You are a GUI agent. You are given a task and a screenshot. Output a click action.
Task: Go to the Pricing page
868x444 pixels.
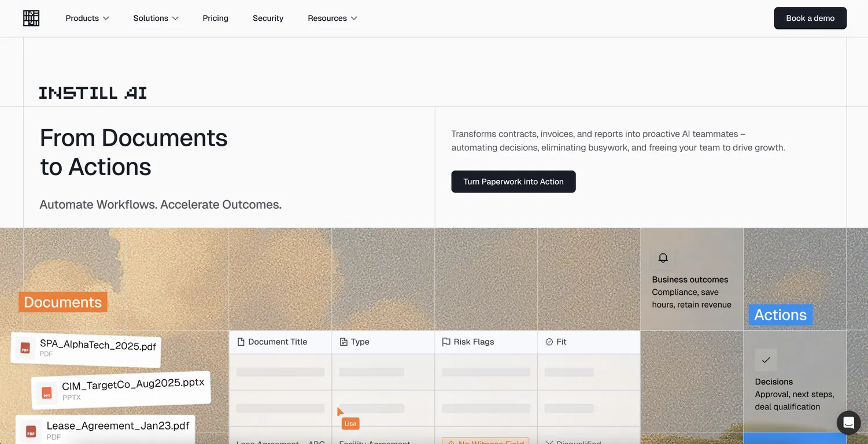(x=216, y=18)
